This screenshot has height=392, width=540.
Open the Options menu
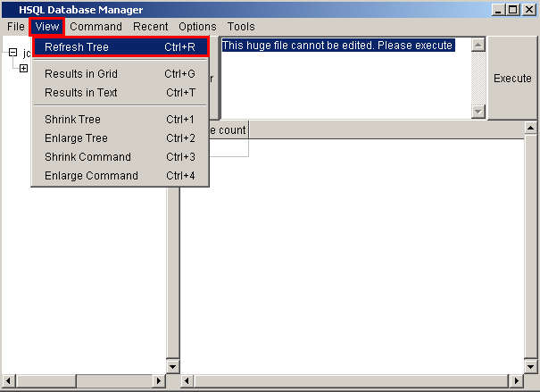(x=197, y=27)
